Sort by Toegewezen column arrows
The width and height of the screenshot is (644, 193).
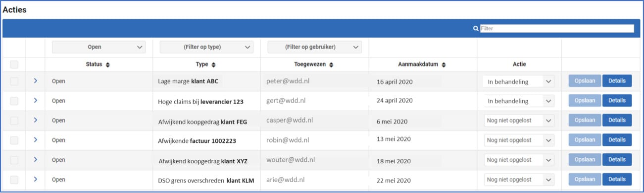[331, 64]
